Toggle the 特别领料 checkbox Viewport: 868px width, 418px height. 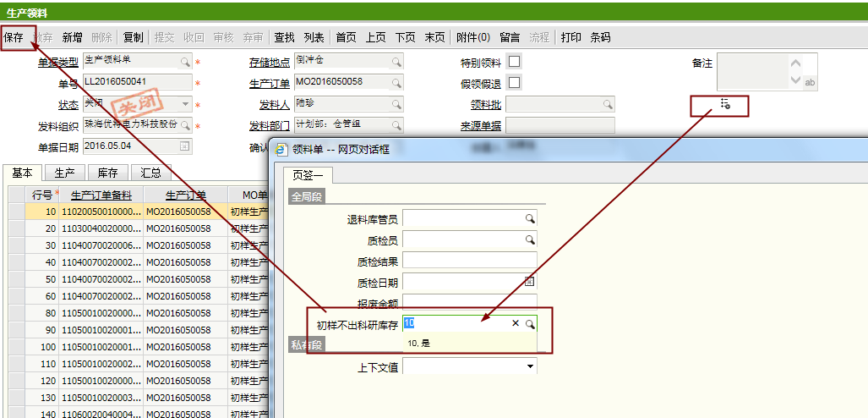[x=514, y=62]
